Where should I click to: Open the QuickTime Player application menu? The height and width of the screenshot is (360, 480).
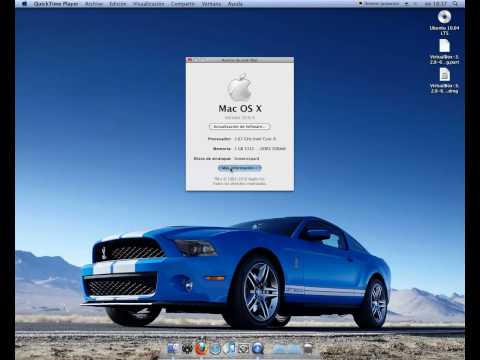tap(56, 4)
